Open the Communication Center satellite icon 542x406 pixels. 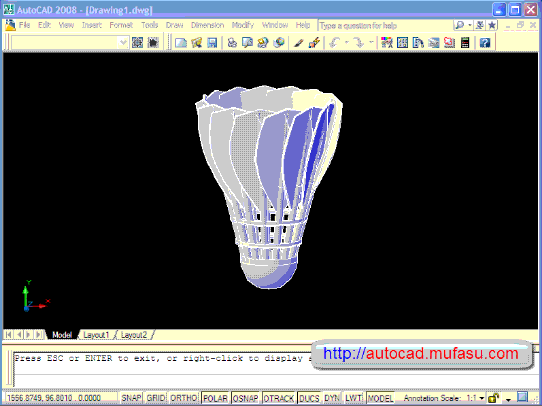click(x=480, y=25)
